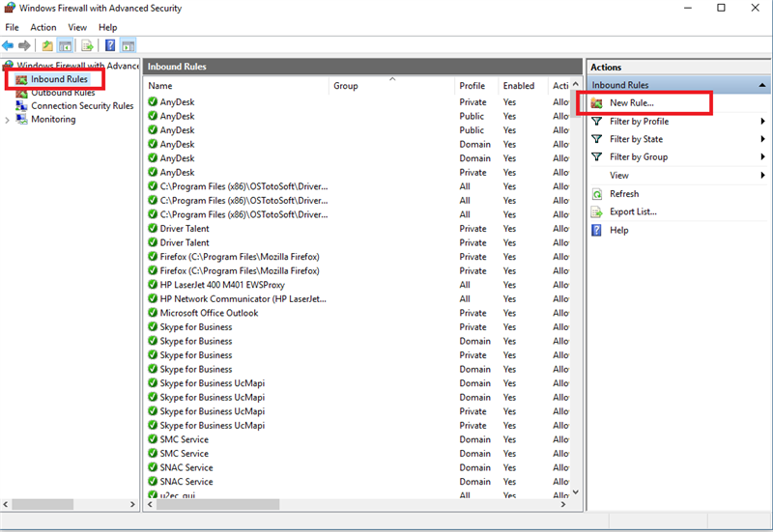Toggle the Show/Hide Action Pane toolbar icon

click(128, 45)
